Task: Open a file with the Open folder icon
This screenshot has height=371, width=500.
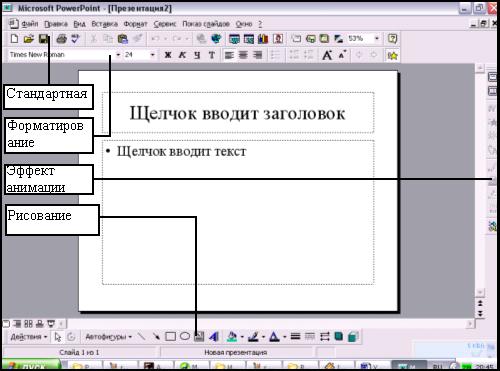Action: [29, 39]
